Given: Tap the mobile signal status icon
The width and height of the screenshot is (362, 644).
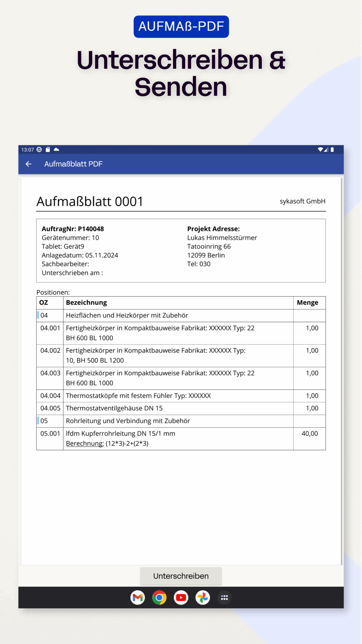Looking at the screenshot, I should [x=326, y=150].
